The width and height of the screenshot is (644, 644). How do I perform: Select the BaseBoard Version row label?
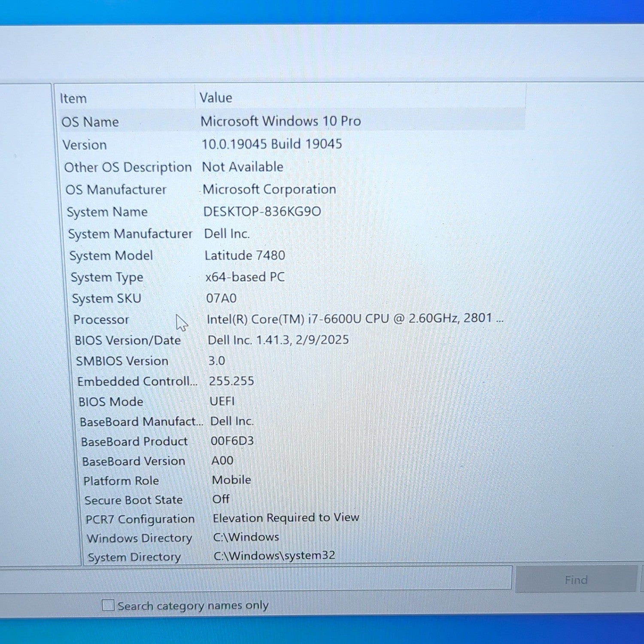tap(134, 461)
